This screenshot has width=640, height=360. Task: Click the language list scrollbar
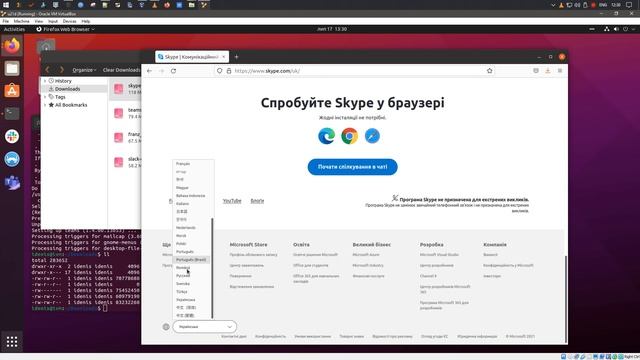212,268
